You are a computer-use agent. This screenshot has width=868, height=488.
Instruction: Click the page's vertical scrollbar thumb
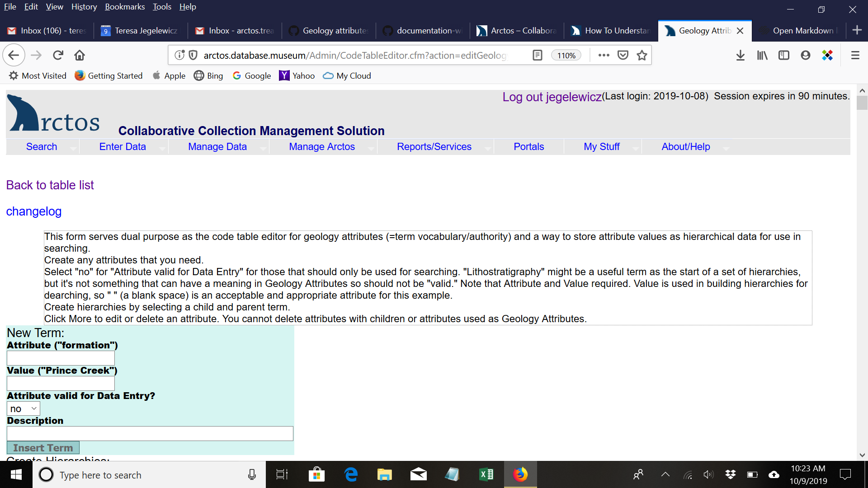coord(862,103)
